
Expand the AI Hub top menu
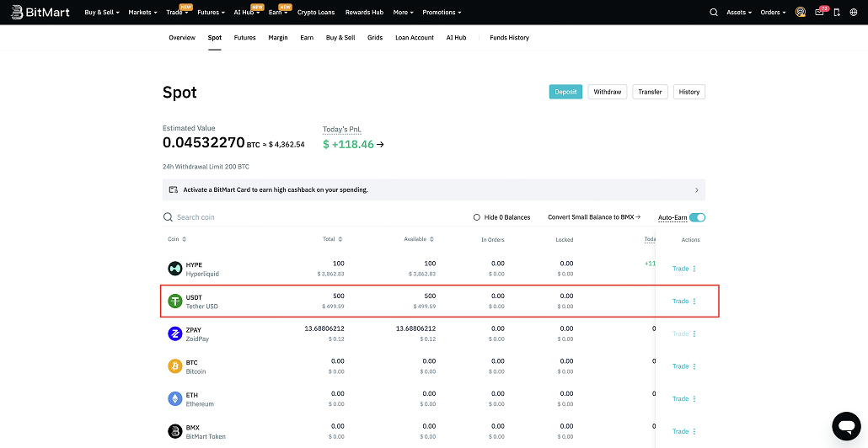pos(247,12)
